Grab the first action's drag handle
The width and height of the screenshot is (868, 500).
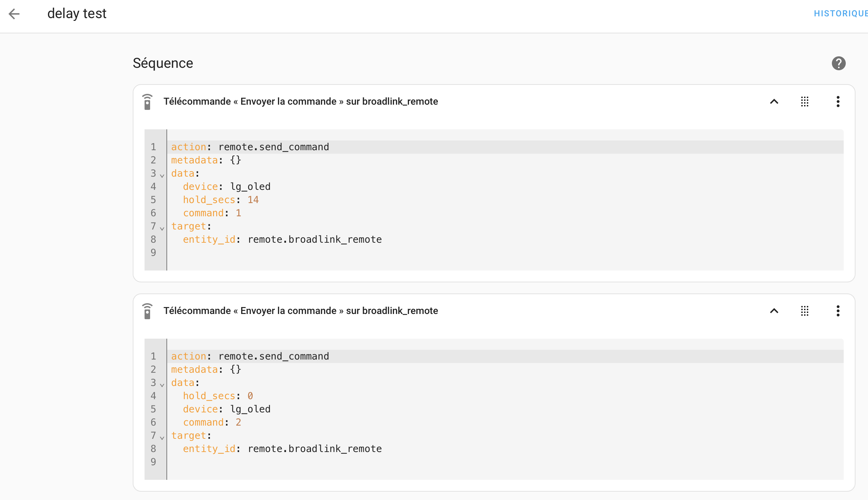(x=805, y=102)
